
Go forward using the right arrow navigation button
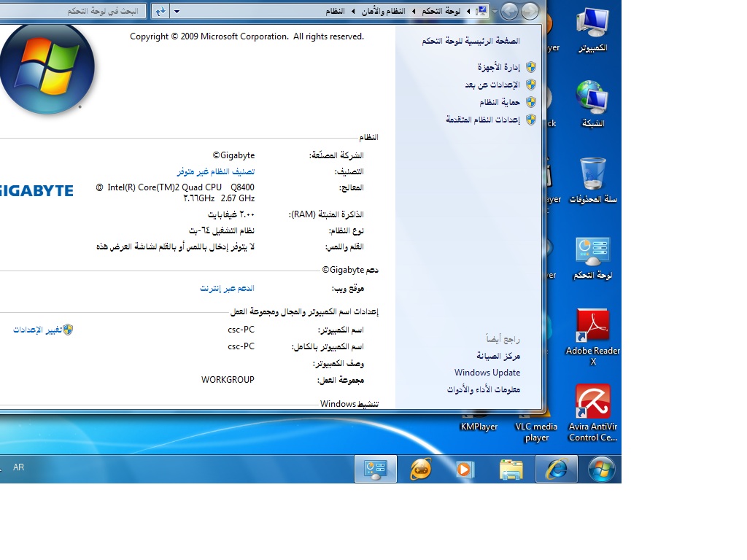point(530,11)
